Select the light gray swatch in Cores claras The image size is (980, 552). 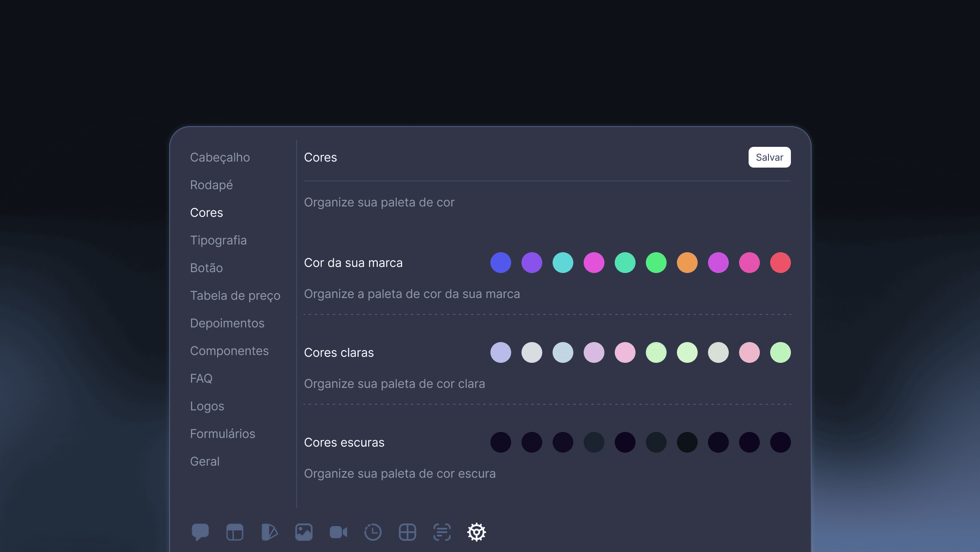[x=532, y=352]
